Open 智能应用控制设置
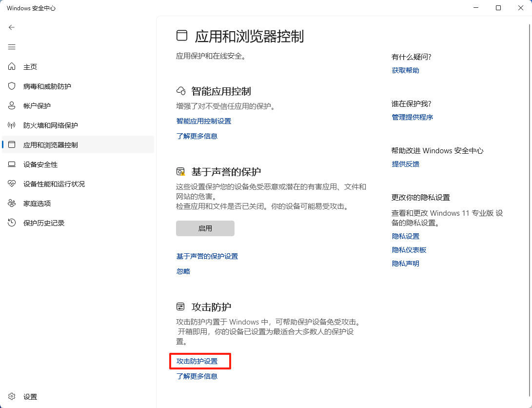The height and width of the screenshot is (408, 532). pyautogui.click(x=203, y=121)
